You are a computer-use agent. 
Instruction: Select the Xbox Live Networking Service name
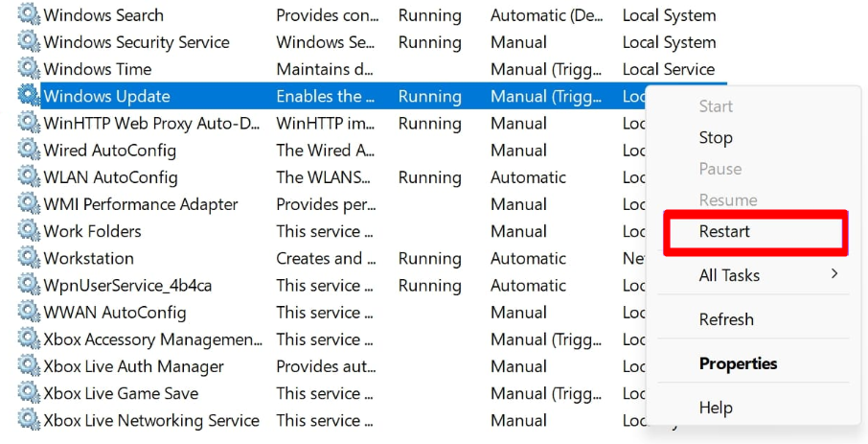(151, 420)
